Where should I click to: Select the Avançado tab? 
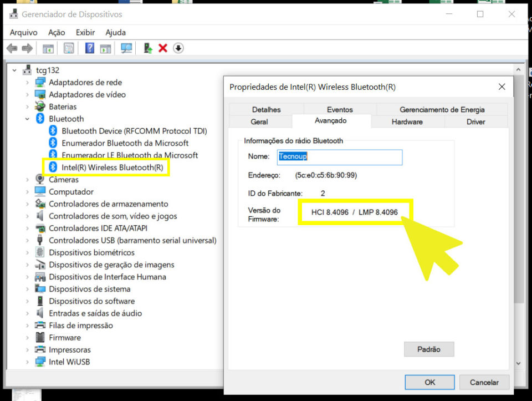point(330,120)
